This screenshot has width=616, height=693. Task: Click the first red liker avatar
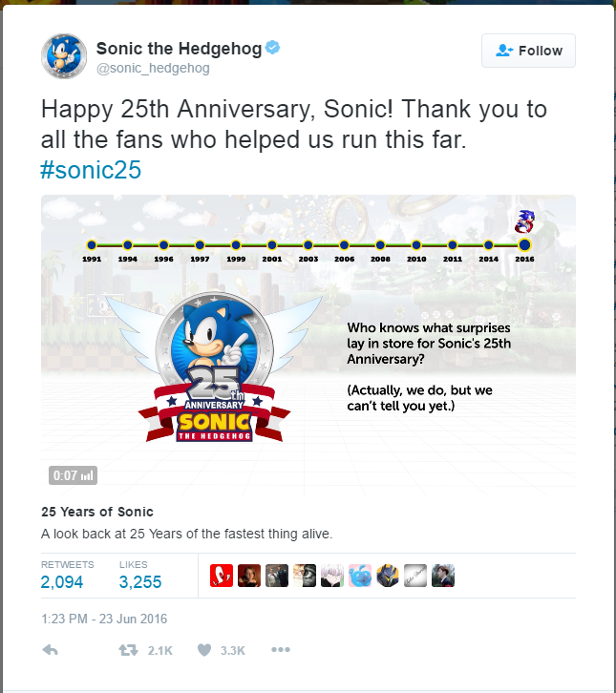coord(221,576)
